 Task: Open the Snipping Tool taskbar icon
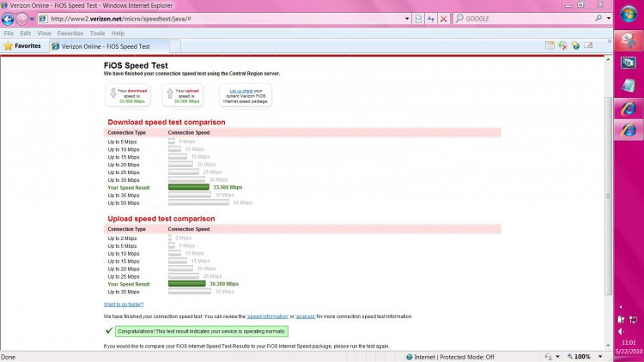point(629,40)
